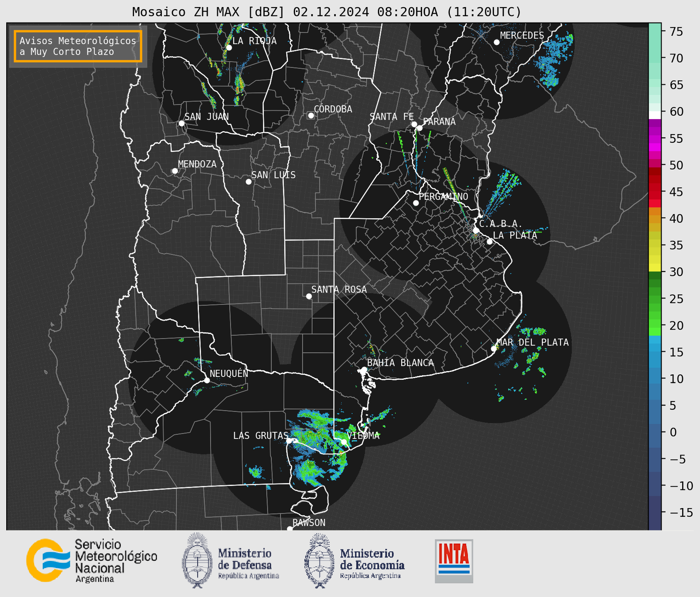Click the VIEDMA city marker dot
This screenshot has width=700, height=597.
[344, 442]
